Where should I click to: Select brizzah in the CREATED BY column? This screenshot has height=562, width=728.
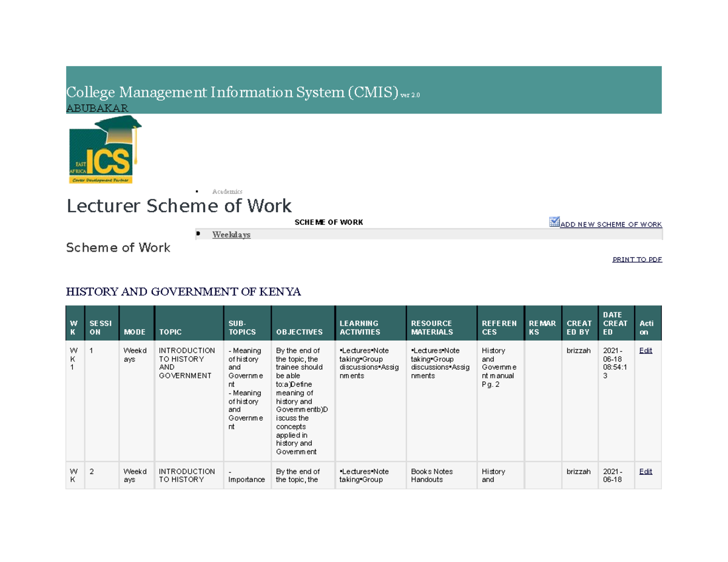click(x=577, y=350)
